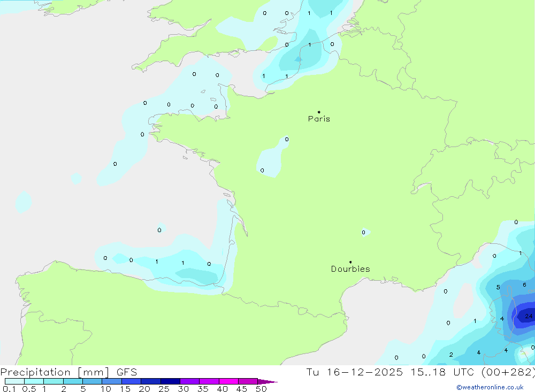This screenshot has height=392, width=535.
Task: Click the 6 mm value east of Corsica
Action: 524,285
